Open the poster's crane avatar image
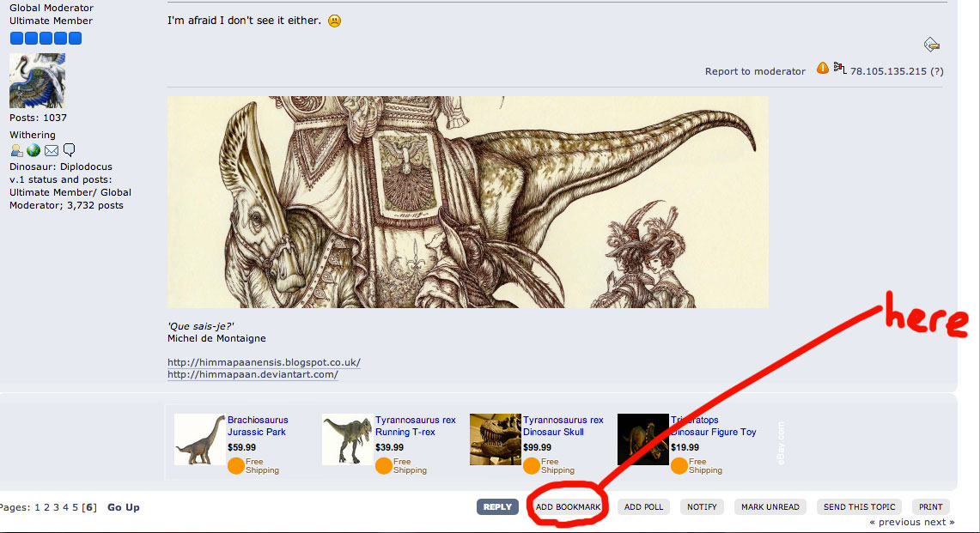Image resolution: width=980 pixels, height=533 pixels. (38, 81)
